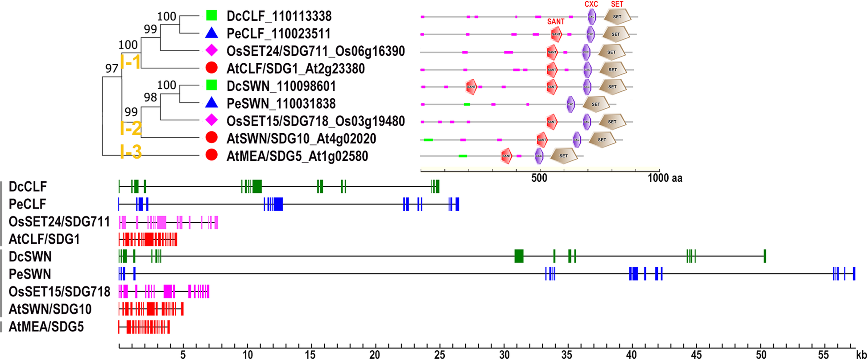
Task: Click the bootstrap value 98 on the tree
Action: 150,97
